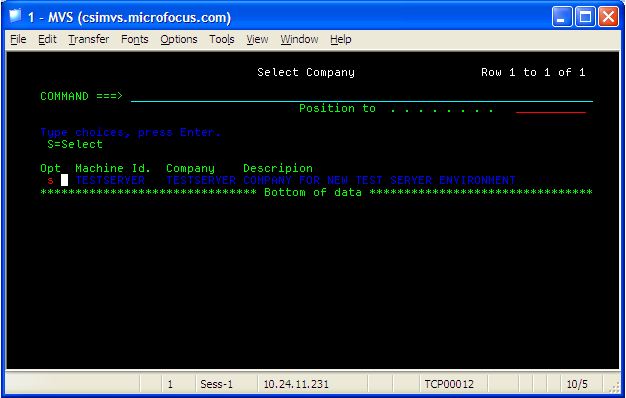626x398 pixels.
Task: Open the Tools menu
Action: [x=222, y=40]
